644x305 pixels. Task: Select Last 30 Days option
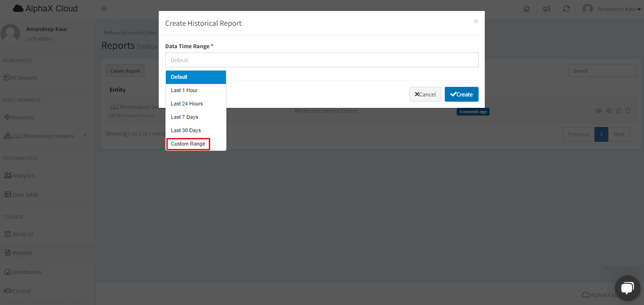[186, 130]
